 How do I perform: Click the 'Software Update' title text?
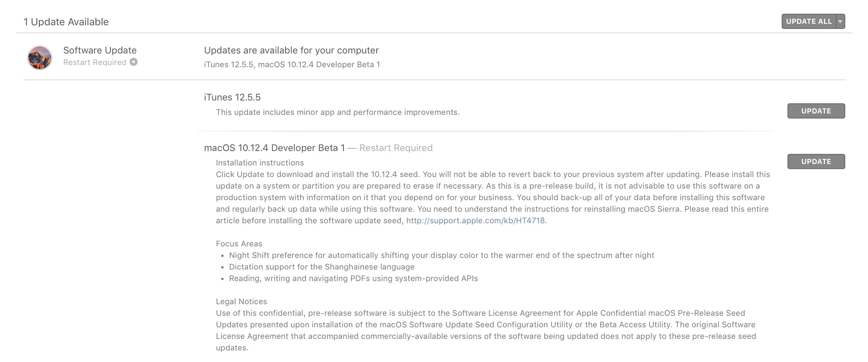coord(100,50)
